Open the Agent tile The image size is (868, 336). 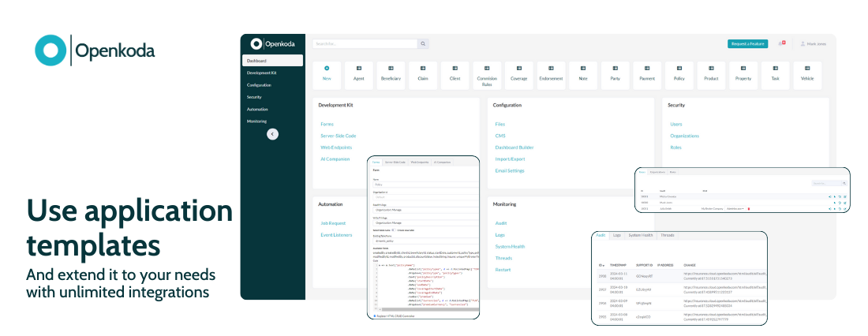tap(359, 75)
